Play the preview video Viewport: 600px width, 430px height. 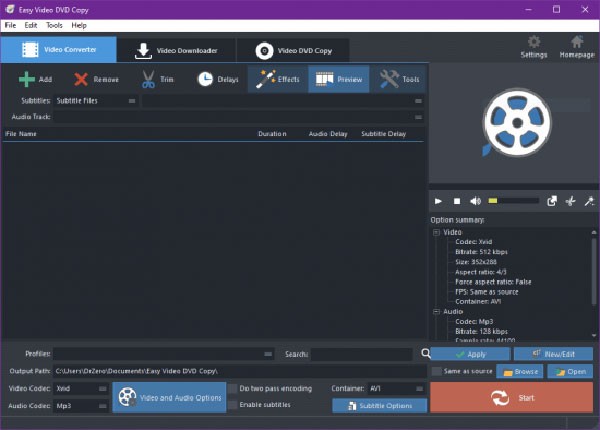pos(438,201)
